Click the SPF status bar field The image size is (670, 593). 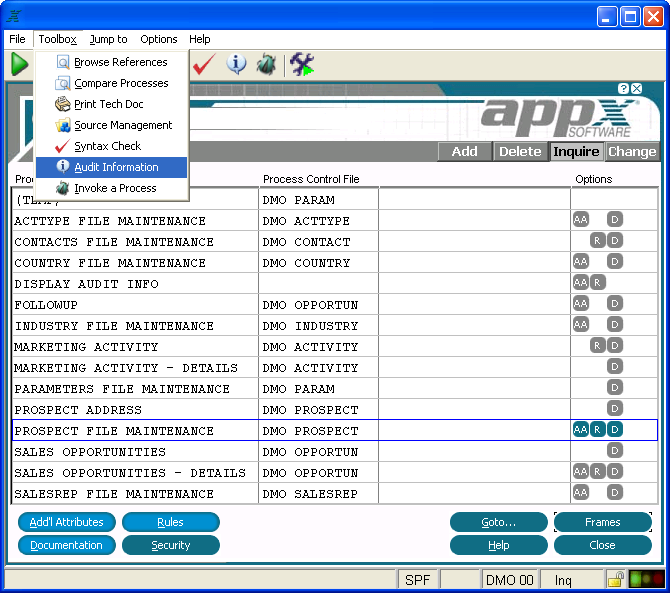pyautogui.click(x=417, y=580)
